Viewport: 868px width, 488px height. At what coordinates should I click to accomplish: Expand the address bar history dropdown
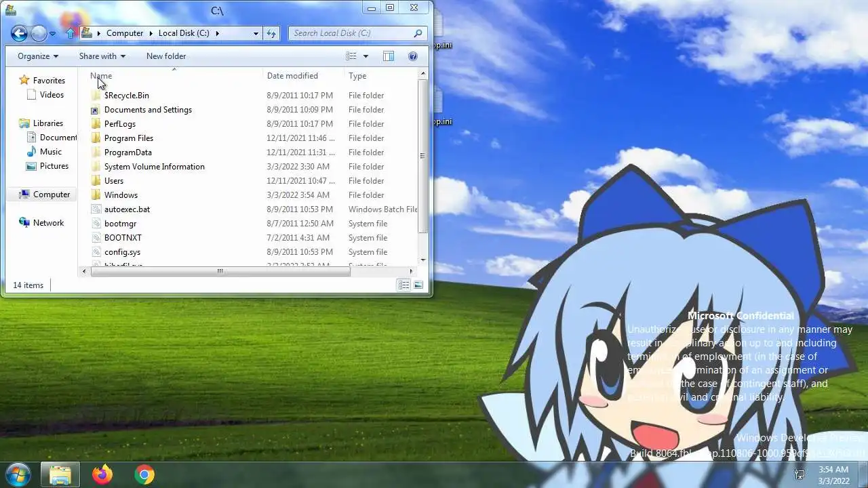256,33
